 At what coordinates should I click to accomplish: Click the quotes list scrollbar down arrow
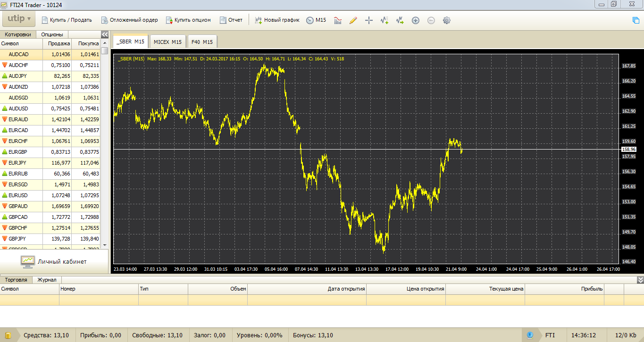pos(105,245)
